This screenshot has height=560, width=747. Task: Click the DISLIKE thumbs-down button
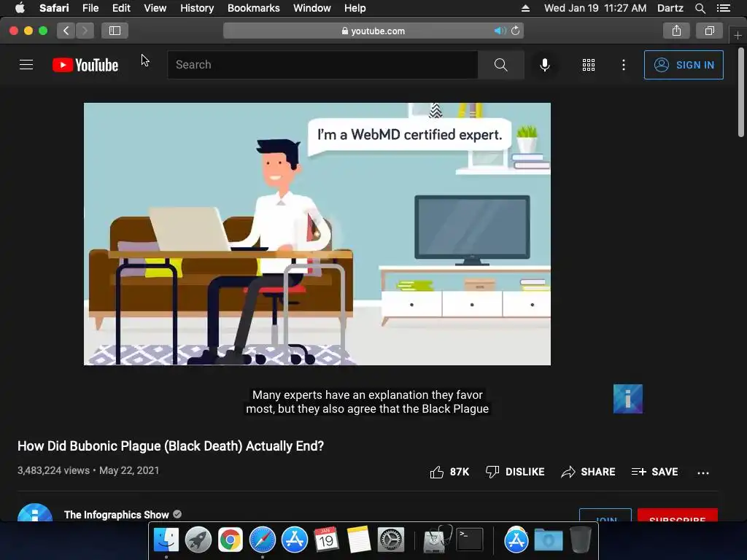coord(514,472)
